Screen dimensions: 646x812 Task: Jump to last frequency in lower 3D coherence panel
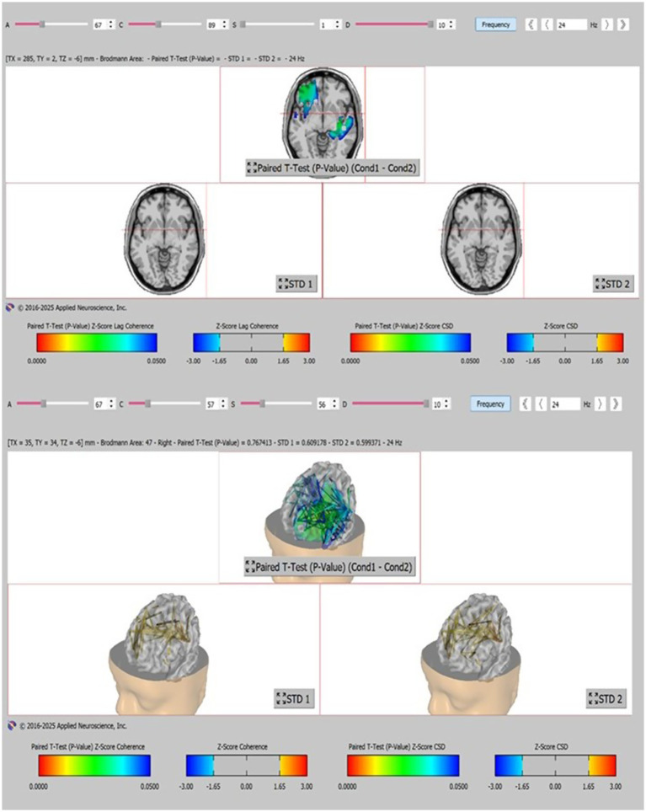pos(616,404)
